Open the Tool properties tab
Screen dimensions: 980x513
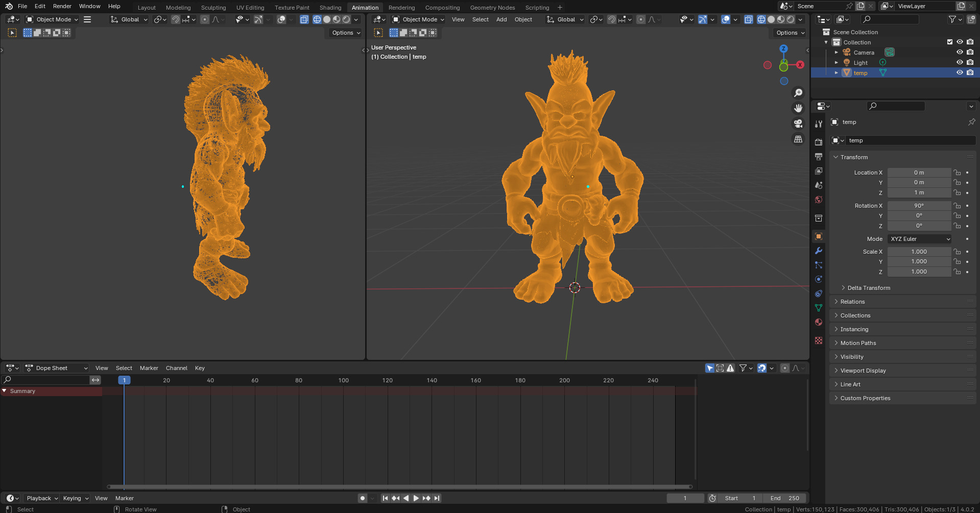[819, 124]
